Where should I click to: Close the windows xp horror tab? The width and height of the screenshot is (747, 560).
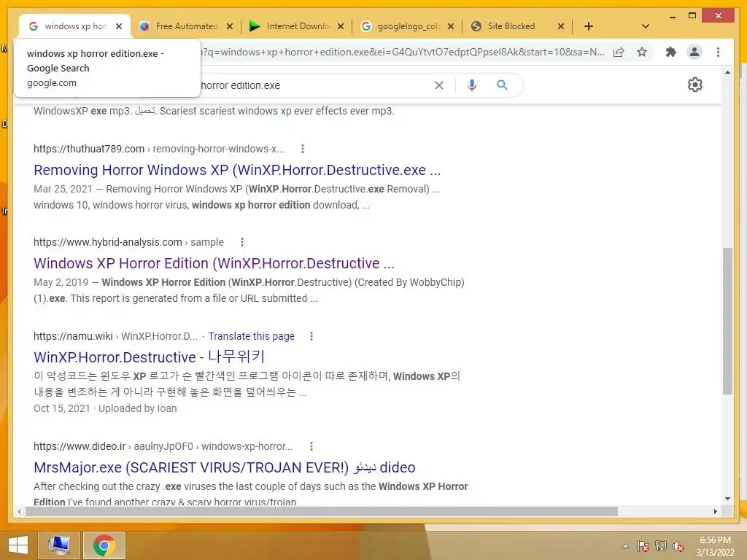click(x=119, y=26)
